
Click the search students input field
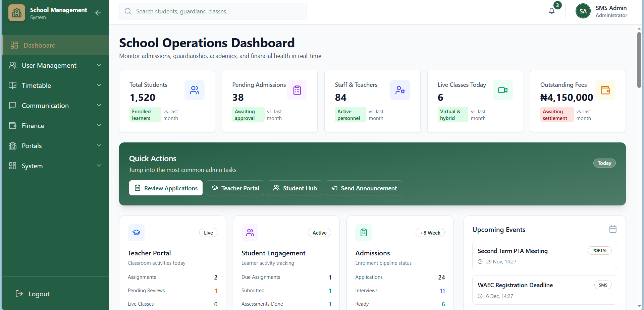(213, 11)
